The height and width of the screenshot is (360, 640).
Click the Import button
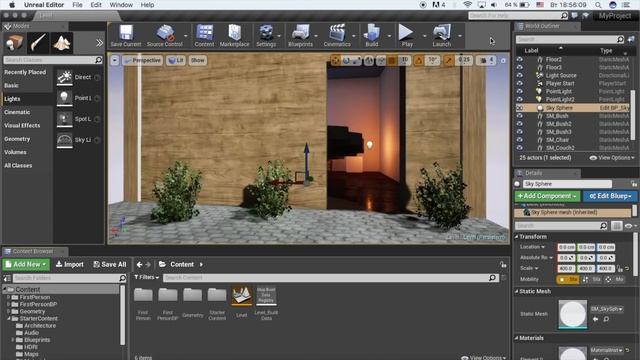click(70, 264)
